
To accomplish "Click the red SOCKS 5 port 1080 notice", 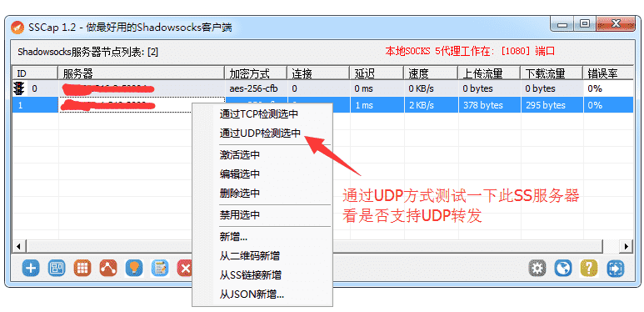I will pos(470,52).
